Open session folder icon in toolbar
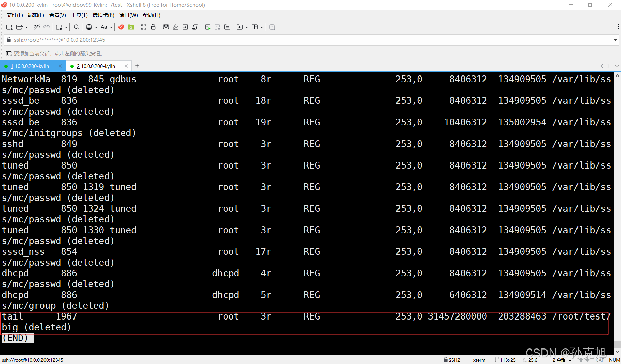The image size is (621, 364). 20,27
